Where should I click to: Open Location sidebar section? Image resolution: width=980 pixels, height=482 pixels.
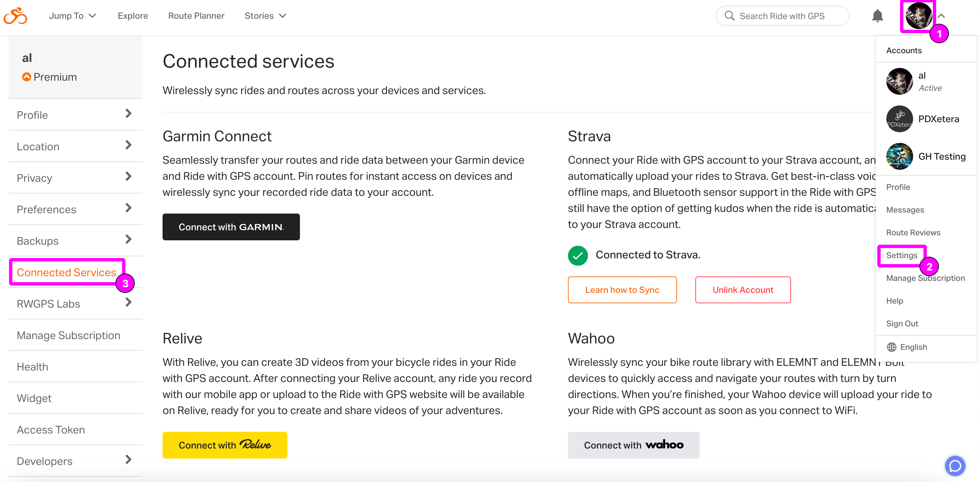tap(75, 147)
